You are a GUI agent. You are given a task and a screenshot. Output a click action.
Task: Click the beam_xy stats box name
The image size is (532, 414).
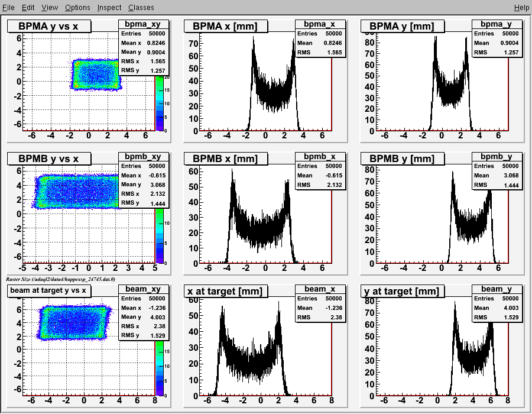click(142, 289)
